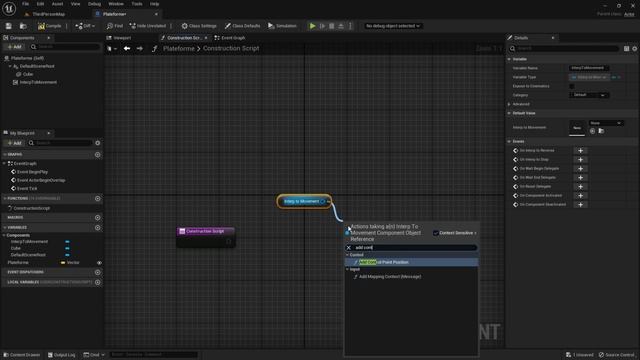Viewport: 640px width, 360px height.
Task: Open My Blueprint settings gear
Action: pyautogui.click(x=98, y=143)
